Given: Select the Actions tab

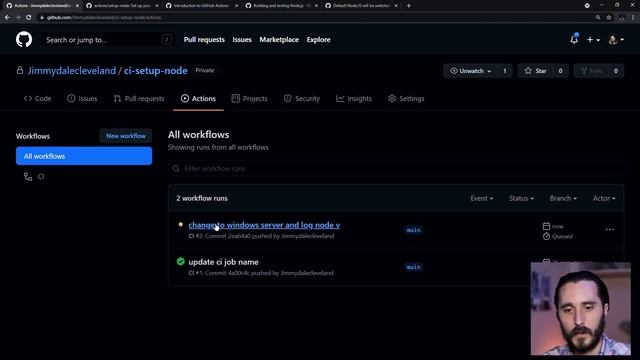Looking at the screenshot, I should coord(198,98).
